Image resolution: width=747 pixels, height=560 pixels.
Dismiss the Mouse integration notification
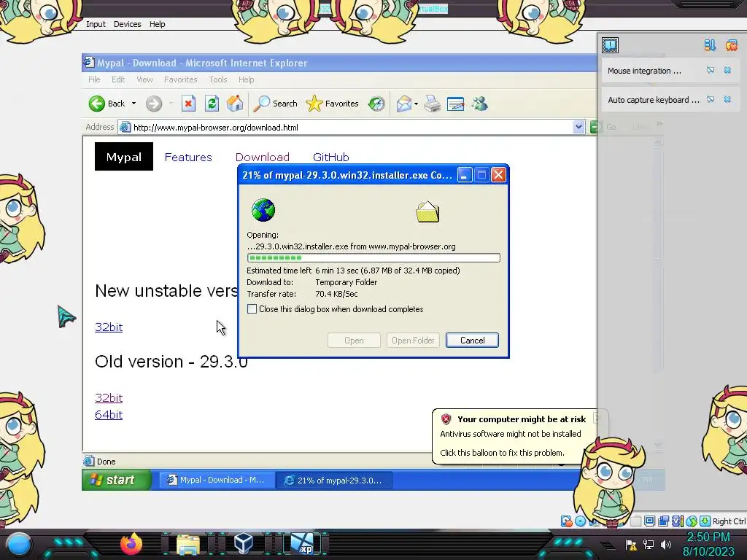[727, 71]
